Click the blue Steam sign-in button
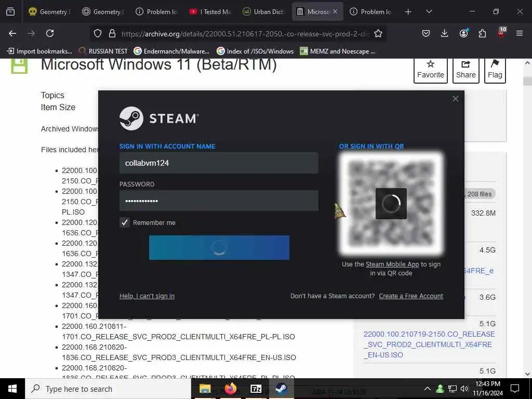This screenshot has height=399, width=532. [x=219, y=248]
